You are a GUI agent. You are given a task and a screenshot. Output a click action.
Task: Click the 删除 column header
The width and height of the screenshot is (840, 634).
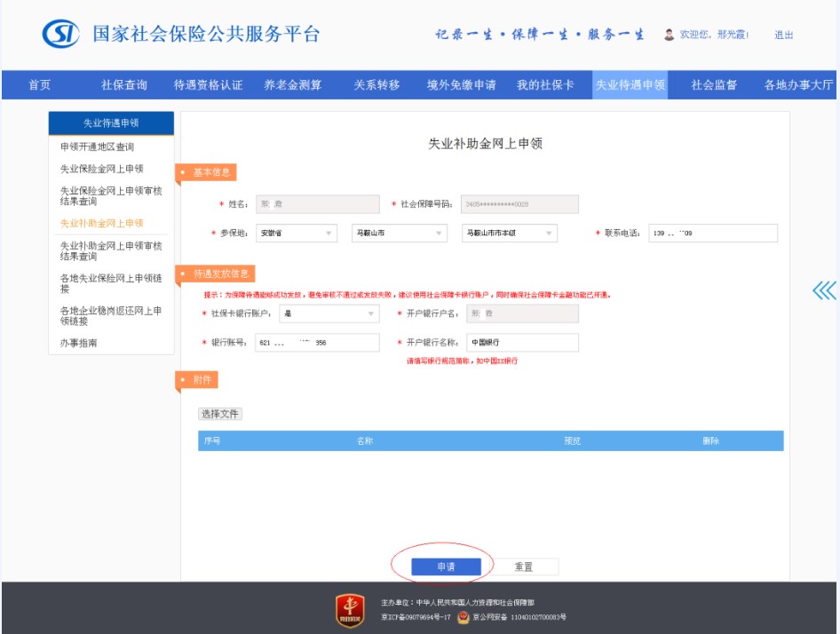pyautogui.click(x=711, y=440)
